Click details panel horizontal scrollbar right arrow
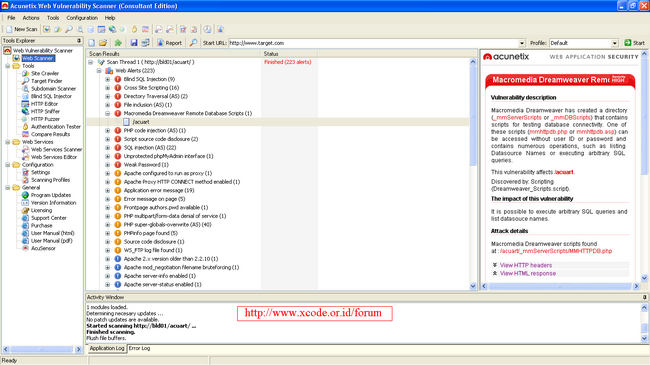This screenshot has width=650, height=365. (636, 286)
